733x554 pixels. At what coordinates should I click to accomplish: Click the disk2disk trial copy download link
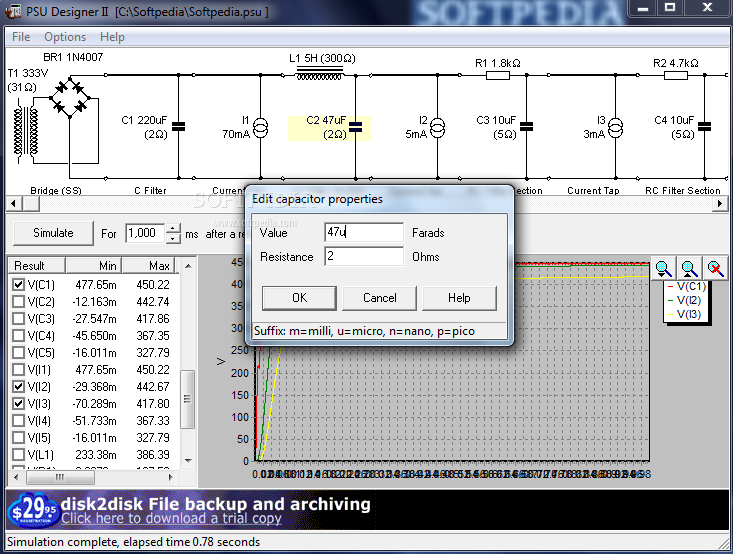point(171,518)
